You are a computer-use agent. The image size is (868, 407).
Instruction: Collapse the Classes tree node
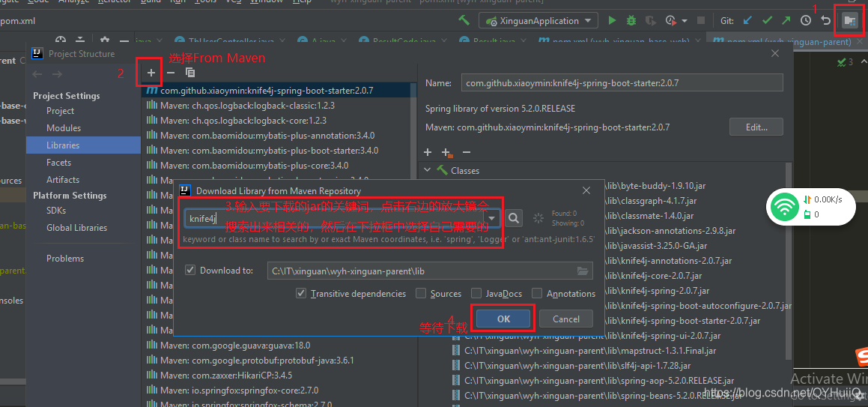point(427,170)
